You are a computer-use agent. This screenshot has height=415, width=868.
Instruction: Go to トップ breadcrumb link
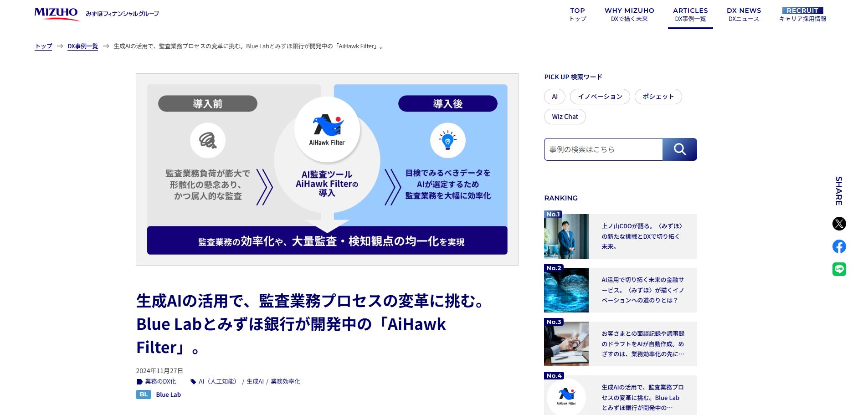coord(44,46)
